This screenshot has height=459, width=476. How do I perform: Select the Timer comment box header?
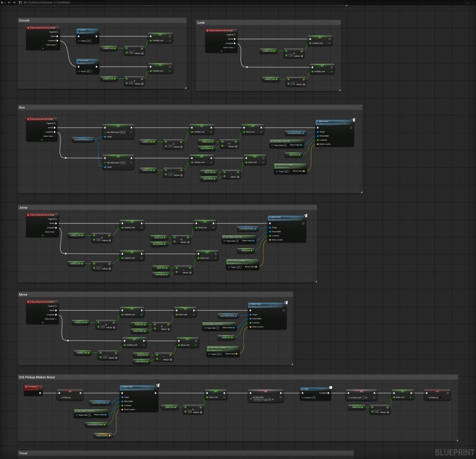pos(23,453)
